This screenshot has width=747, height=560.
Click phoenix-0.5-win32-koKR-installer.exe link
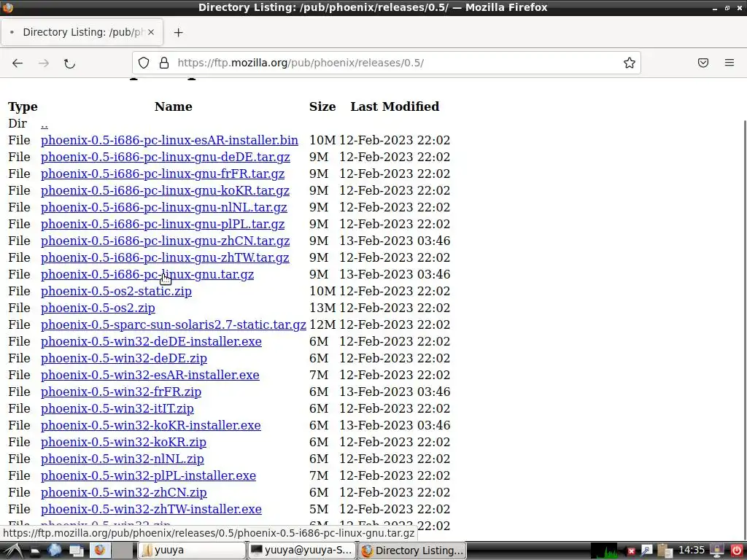[x=150, y=426]
